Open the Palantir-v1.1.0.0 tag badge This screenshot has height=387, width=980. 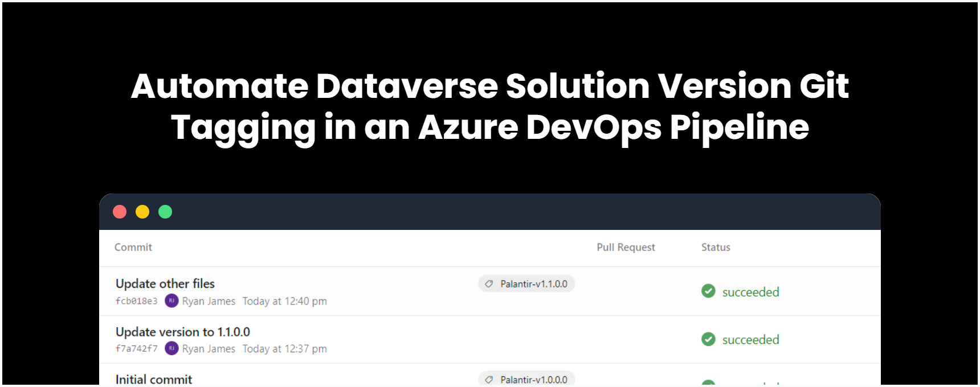tap(526, 283)
